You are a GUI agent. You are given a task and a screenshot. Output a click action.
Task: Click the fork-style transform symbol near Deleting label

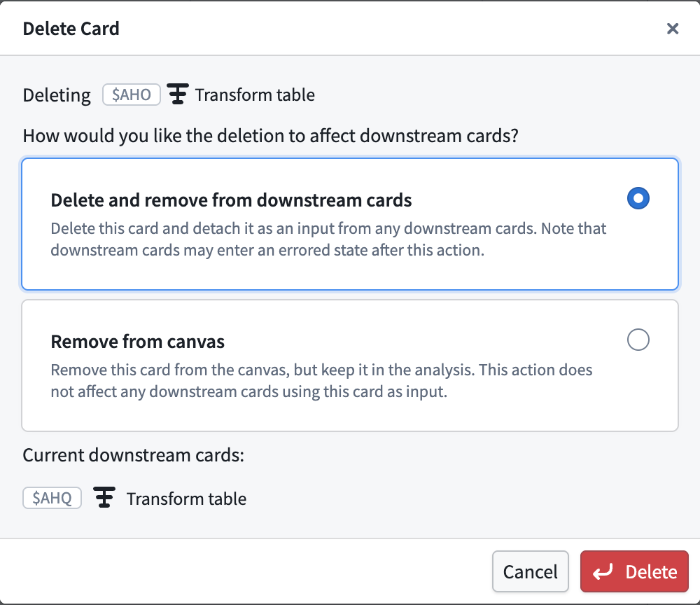[x=177, y=94]
